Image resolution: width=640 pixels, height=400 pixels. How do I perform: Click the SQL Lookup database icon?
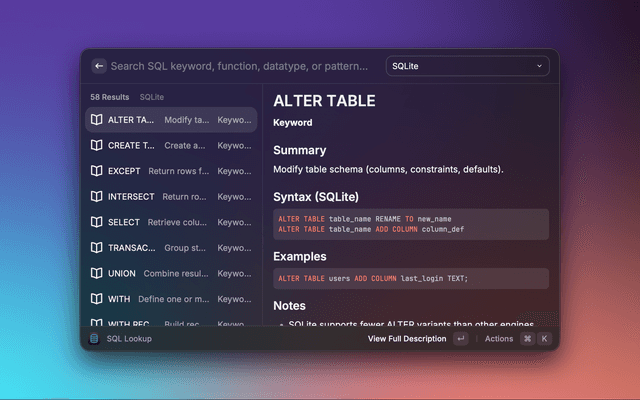94,339
